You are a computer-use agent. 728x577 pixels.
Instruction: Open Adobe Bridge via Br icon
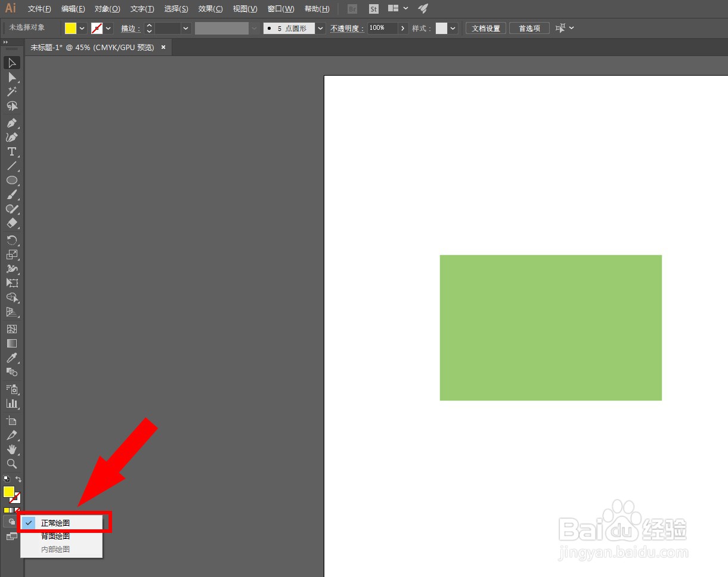click(x=352, y=9)
